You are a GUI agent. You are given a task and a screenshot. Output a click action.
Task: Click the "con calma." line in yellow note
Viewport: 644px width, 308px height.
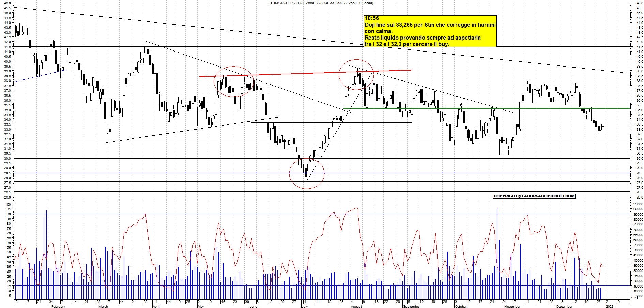coord(379,31)
